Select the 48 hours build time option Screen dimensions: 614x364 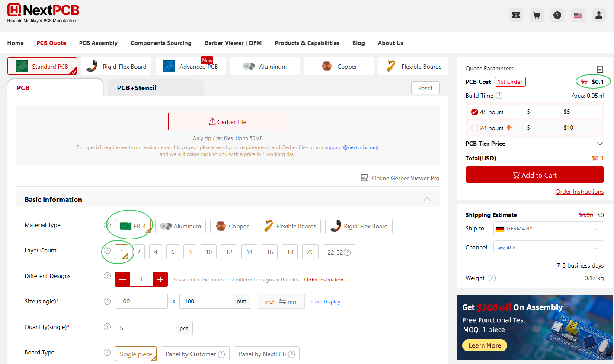(475, 112)
